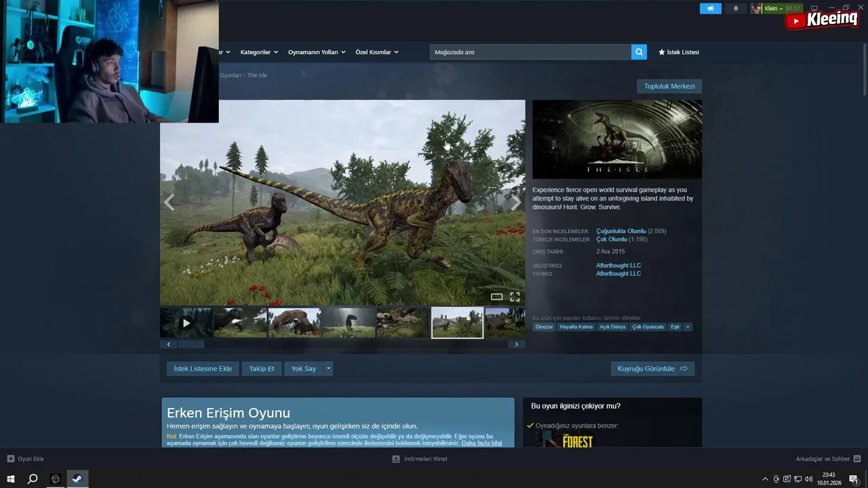Open Arkadaşlar ve Sohbet friends list
868x488 pixels.
click(828, 459)
